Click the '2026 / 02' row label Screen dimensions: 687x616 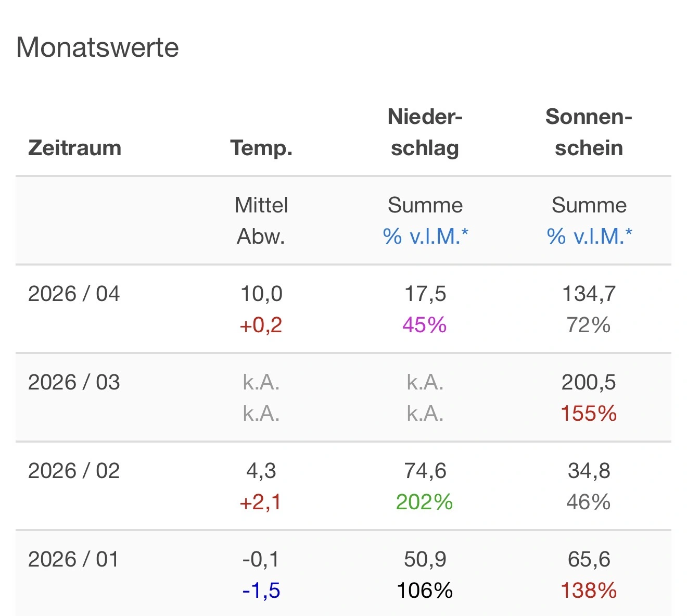(x=74, y=471)
